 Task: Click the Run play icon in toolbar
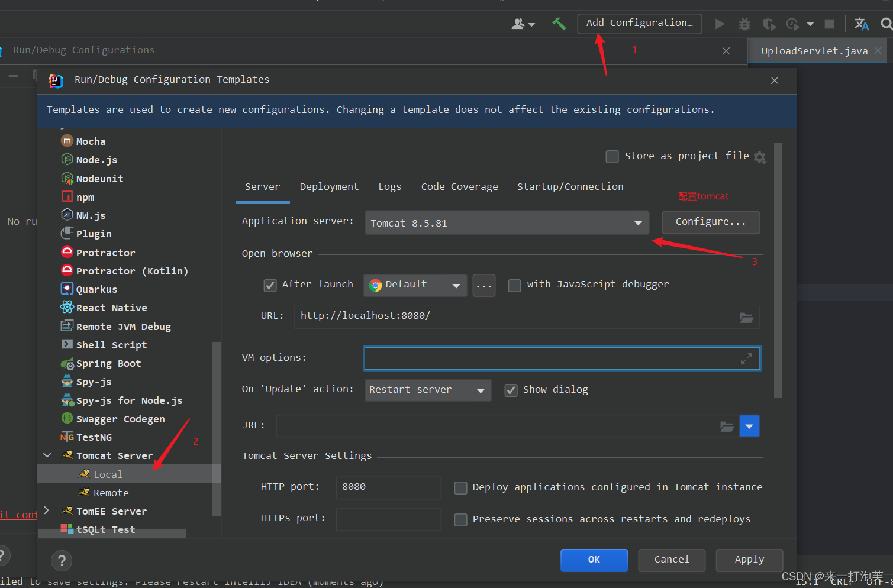[720, 24]
